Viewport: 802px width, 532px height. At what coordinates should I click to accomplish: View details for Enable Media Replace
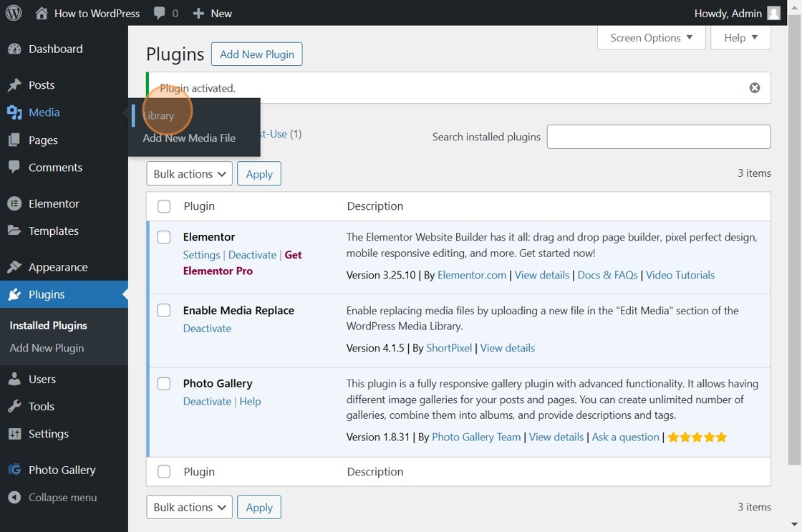(x=508, y=349)
